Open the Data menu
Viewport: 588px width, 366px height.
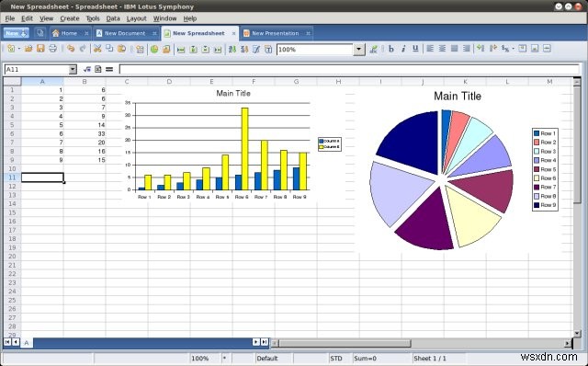112,18
